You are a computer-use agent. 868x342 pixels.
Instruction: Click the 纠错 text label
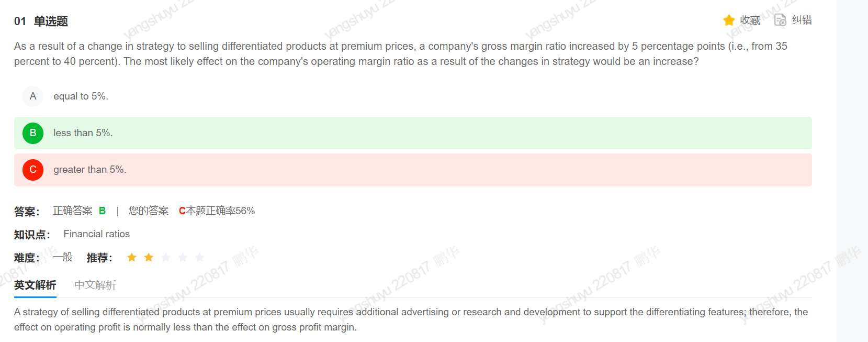802,20
